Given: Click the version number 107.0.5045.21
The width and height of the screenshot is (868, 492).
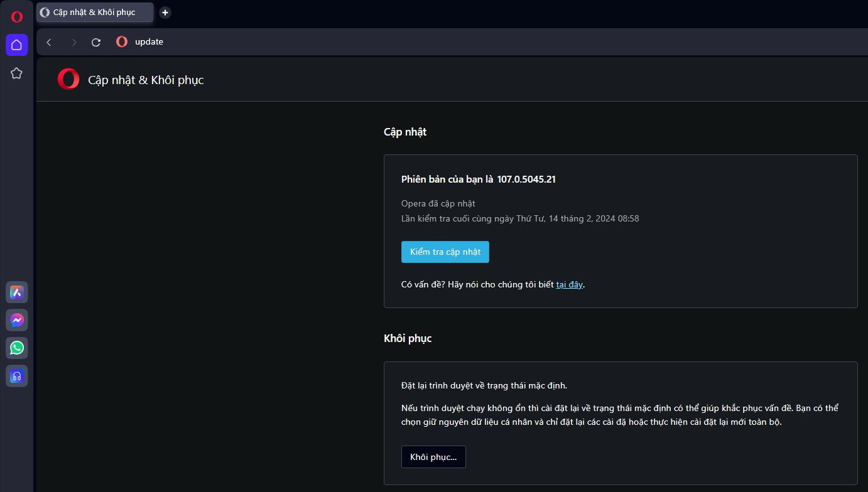Looking at the screenshot, I should pos(526,179).
